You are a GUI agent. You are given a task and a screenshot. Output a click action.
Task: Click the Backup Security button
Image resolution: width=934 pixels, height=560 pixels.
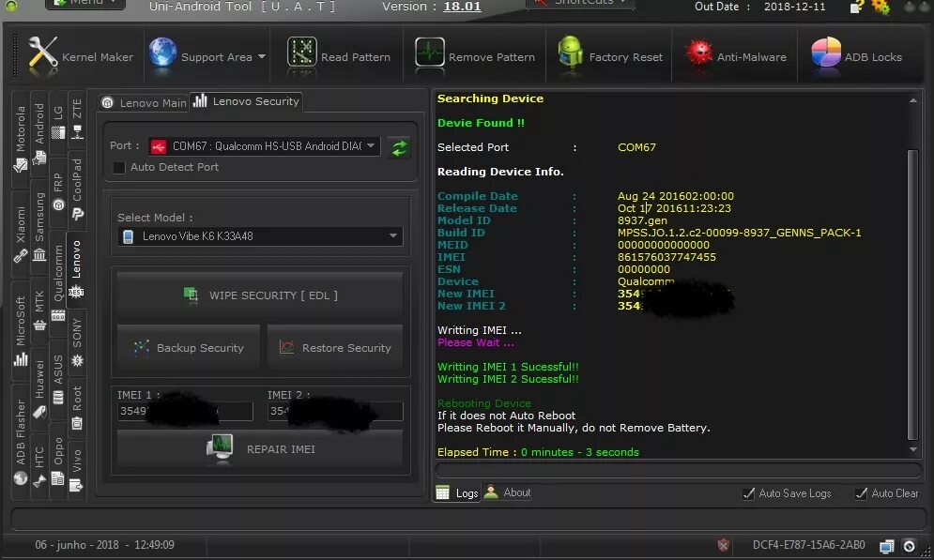click(x=189, y=348)
